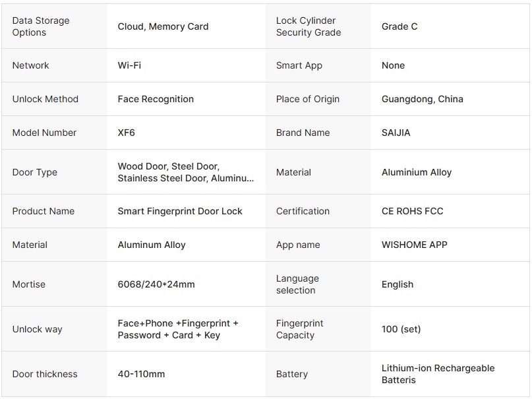Click the 'Fingerprint Capacity' label
The image size is (532, 399).
click(299, 329)
